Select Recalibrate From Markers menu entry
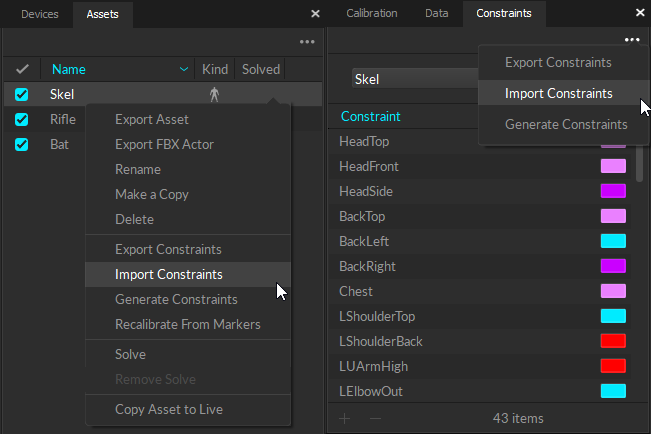 point(187,324)
